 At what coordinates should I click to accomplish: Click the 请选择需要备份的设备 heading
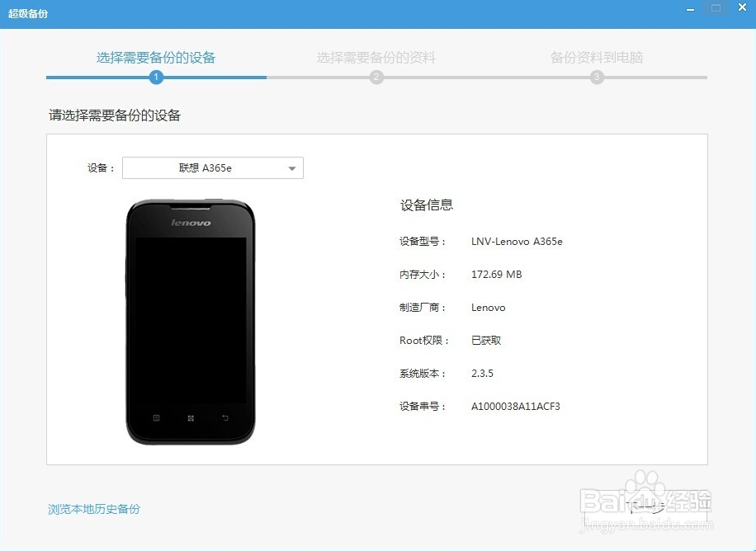115,115
